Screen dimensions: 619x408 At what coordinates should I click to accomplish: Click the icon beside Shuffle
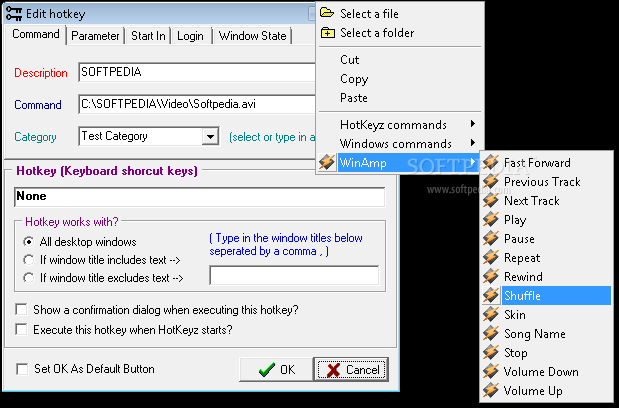click(x=491, y=295)
